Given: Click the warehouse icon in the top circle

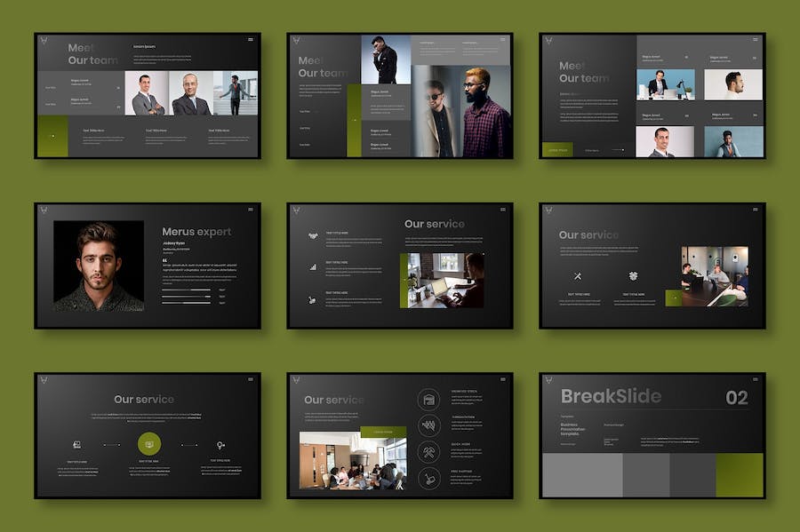Looking at the screenshot, I should pyautogui.click(x=428, y=400).
